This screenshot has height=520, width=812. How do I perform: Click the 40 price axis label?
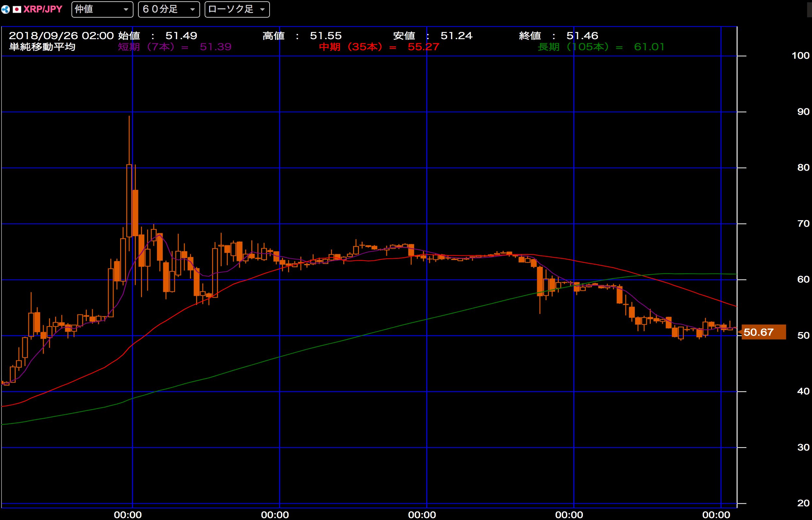pyautogui.click(x=803, y=391)
